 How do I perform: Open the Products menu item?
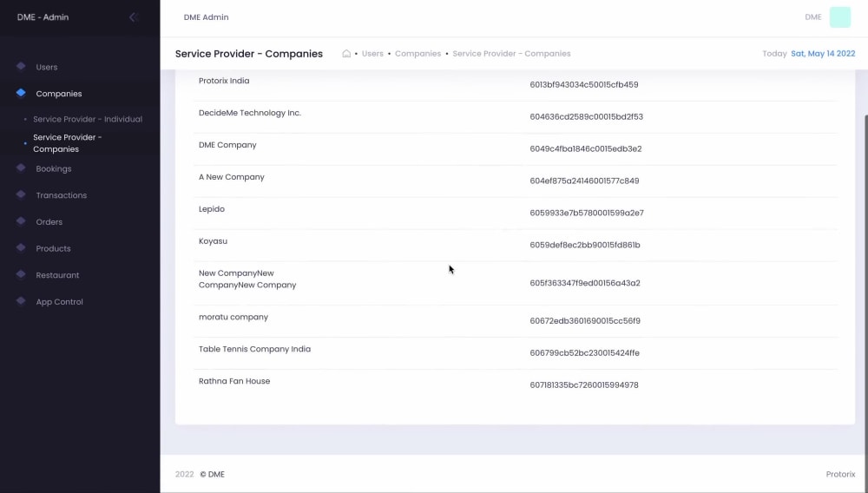(x=53, y=248)
